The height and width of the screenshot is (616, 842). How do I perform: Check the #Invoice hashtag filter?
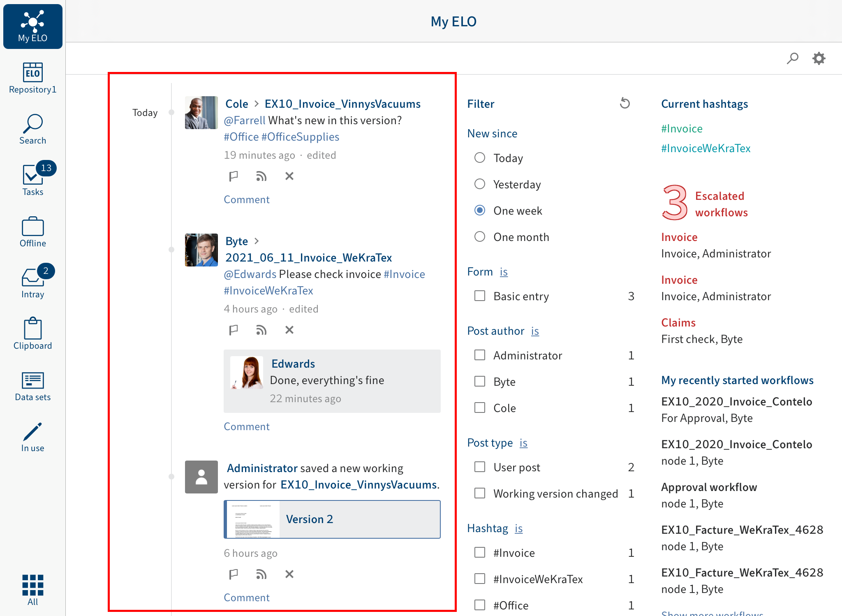click(x=480, y=553)
